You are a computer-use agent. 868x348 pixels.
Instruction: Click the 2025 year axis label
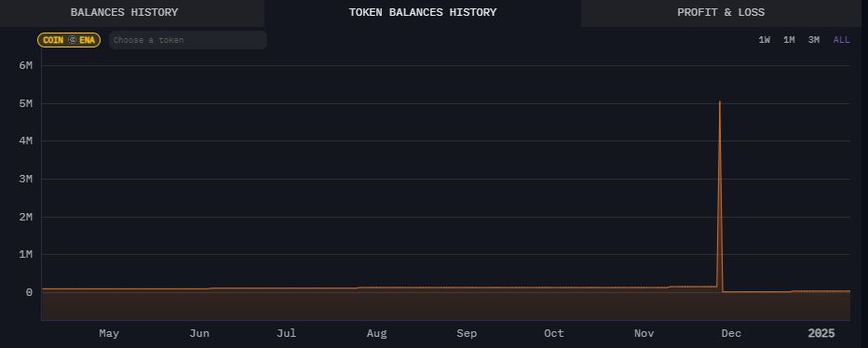[x=821, y=334]
